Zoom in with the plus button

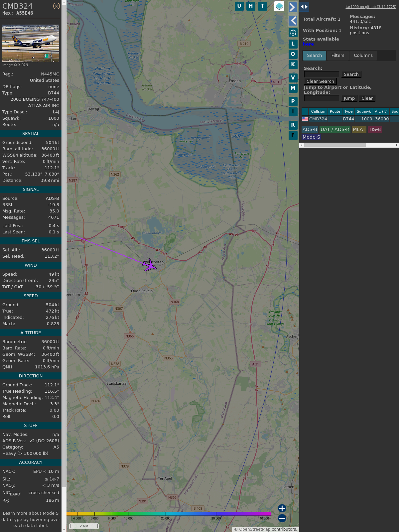282,508
